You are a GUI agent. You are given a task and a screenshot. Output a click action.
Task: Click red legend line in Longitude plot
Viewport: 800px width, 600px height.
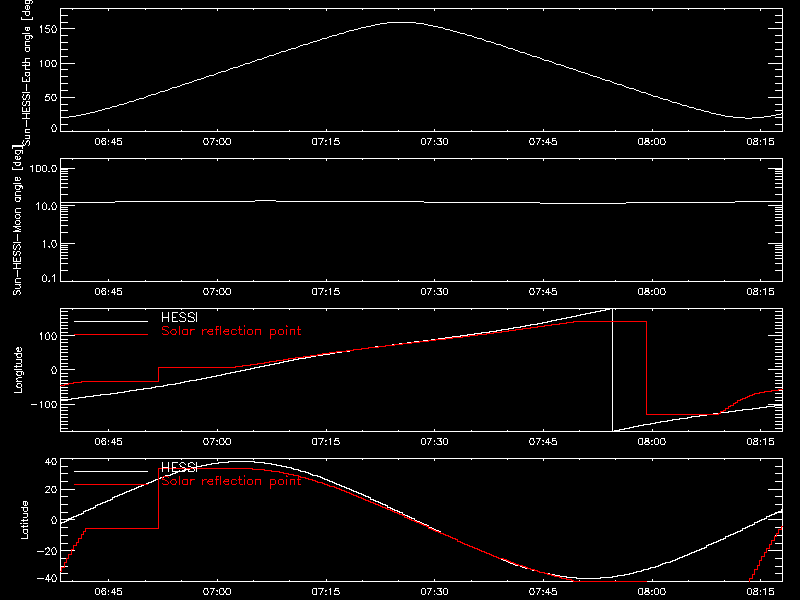(x=111, y=335)
